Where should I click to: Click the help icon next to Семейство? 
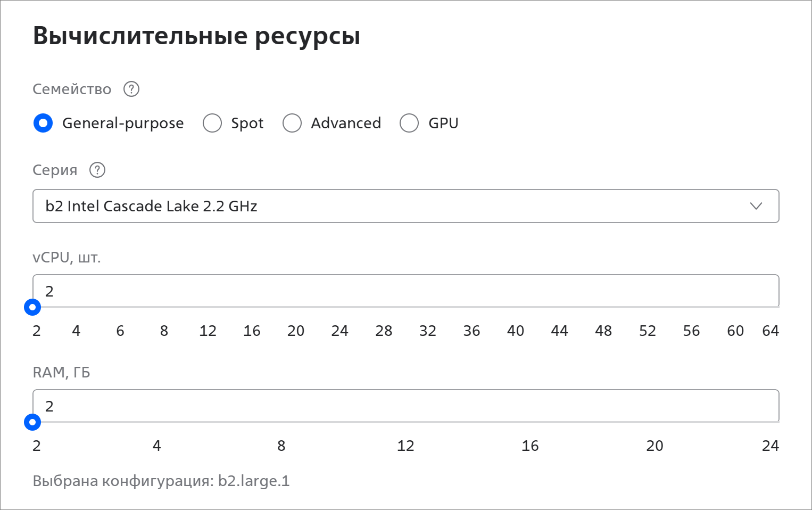tap(131, 89)
